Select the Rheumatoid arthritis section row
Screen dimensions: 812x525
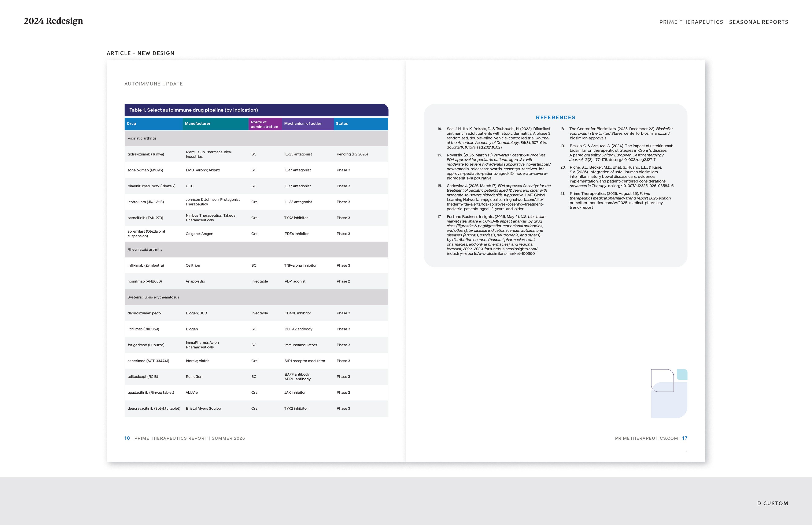click(x=256, y=250)
